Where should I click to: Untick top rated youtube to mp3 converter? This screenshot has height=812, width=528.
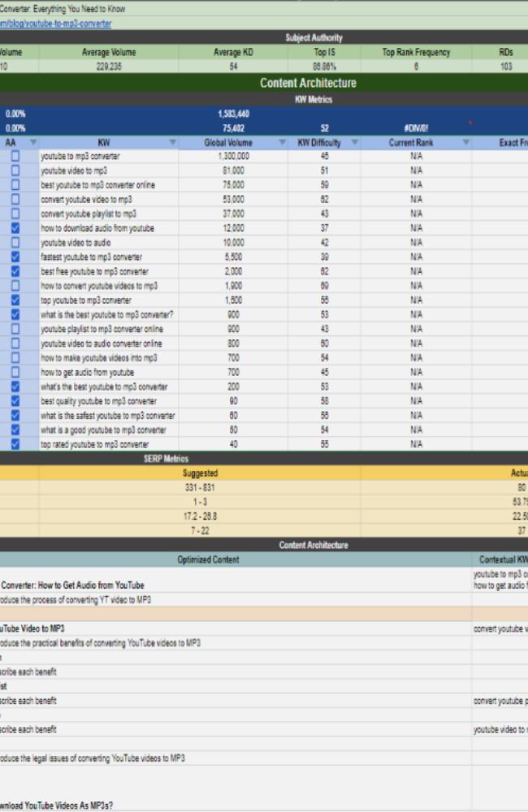point(15,444)
